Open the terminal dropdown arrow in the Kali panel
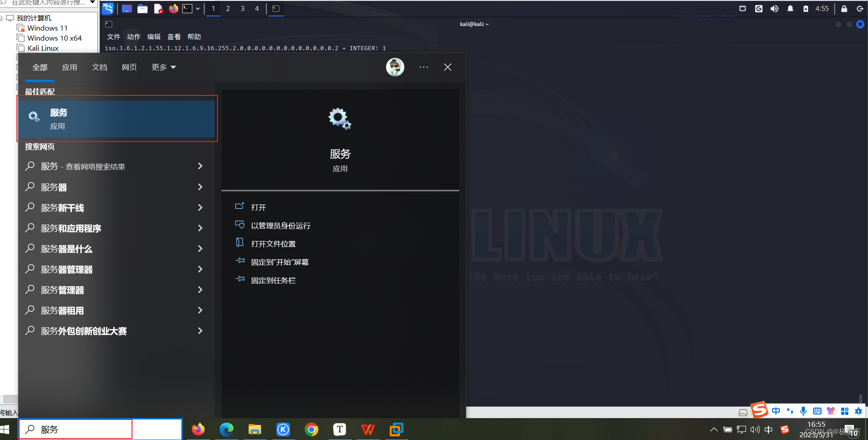868x440 pixels. coord(197,8)
